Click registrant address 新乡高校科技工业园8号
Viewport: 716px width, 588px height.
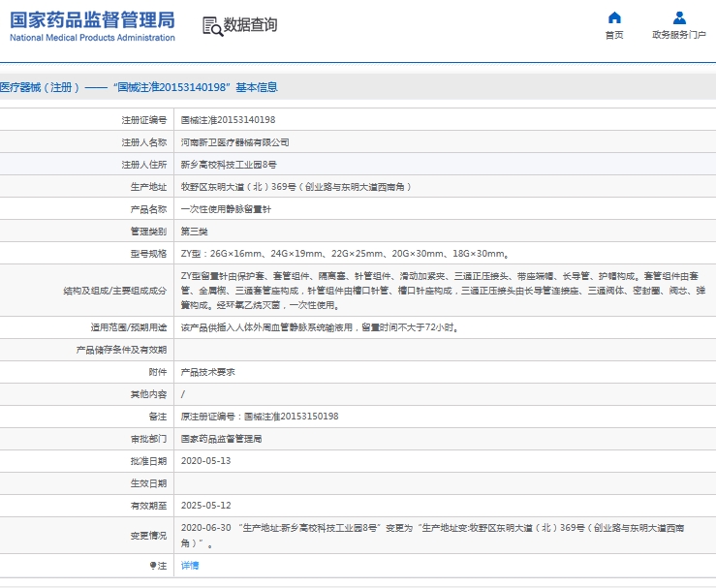tap(229, 165)
